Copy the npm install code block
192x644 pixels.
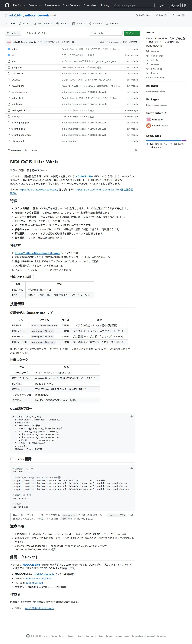click(132, 468)
